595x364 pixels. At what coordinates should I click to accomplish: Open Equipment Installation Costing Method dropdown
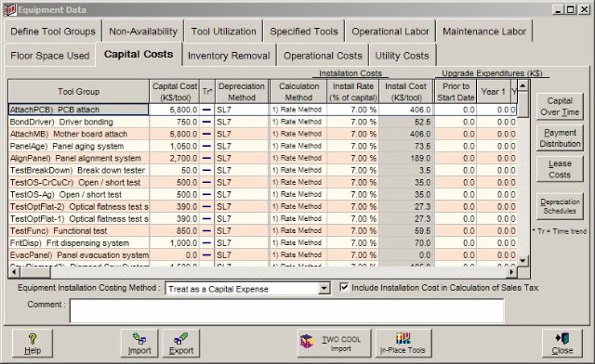324,289
